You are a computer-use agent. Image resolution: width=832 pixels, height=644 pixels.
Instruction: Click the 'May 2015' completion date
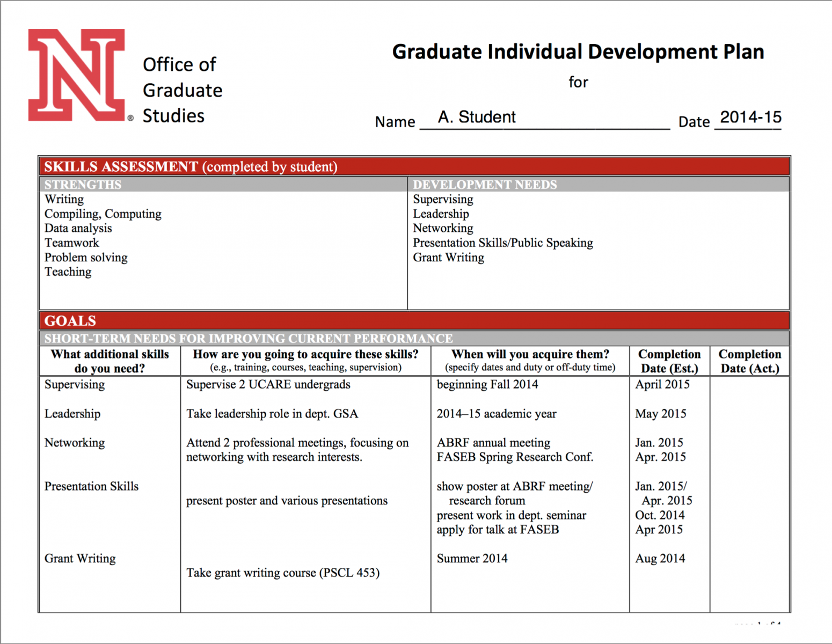click(x=661, y=414)
